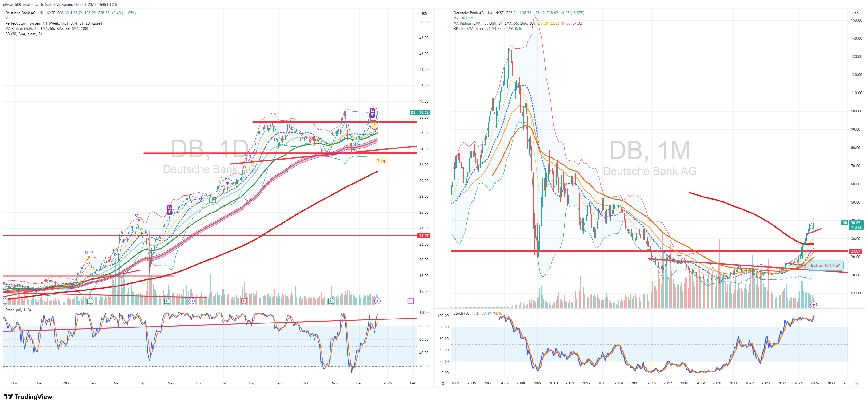Click the purple lightning icon on daily chart

pyautogui.click(x=378, y=301)
